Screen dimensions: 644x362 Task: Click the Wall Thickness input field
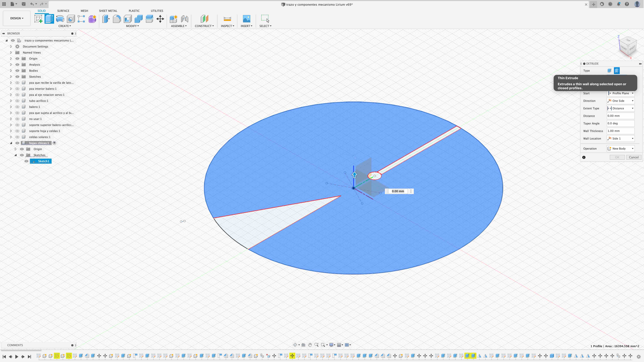point(620,131)
